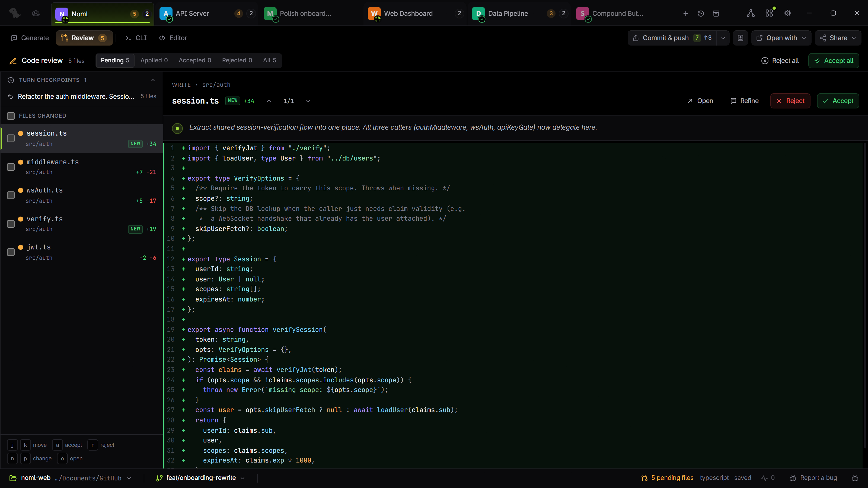Image resolution: width=868 pixels, height=488 pixels.
Task: Open the apps grid icon
Action: [769, 14]
